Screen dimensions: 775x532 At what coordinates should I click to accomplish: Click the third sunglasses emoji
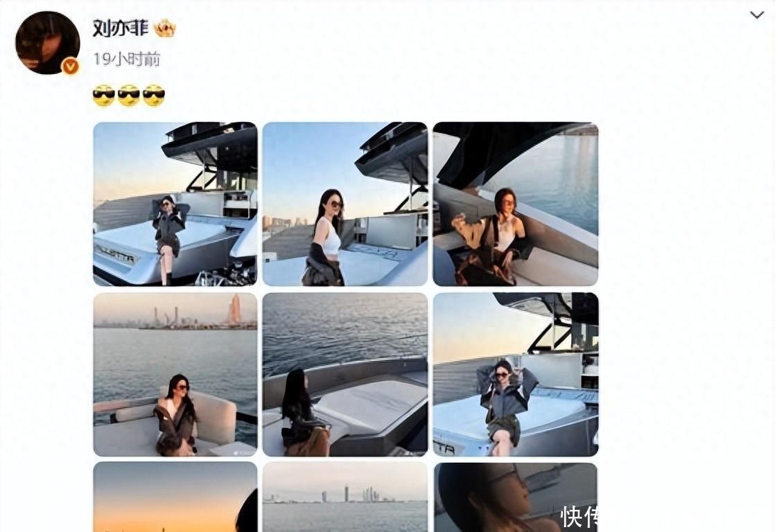[154, 96]
